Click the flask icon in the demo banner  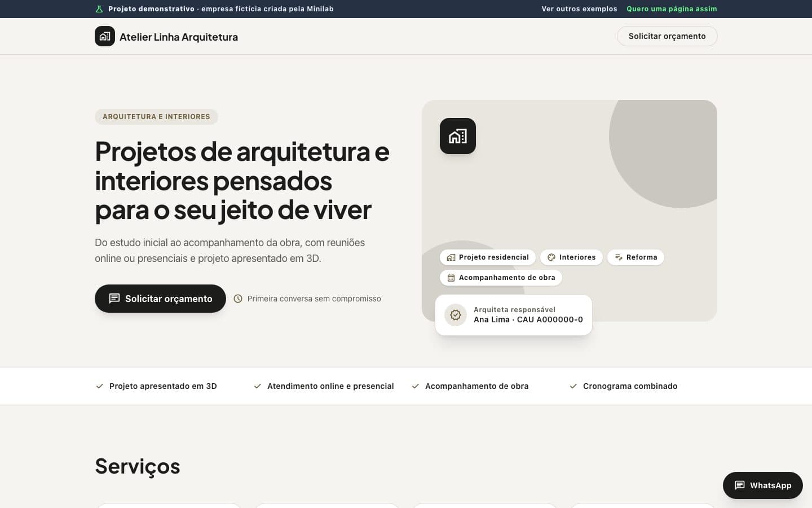coord(99,9)
